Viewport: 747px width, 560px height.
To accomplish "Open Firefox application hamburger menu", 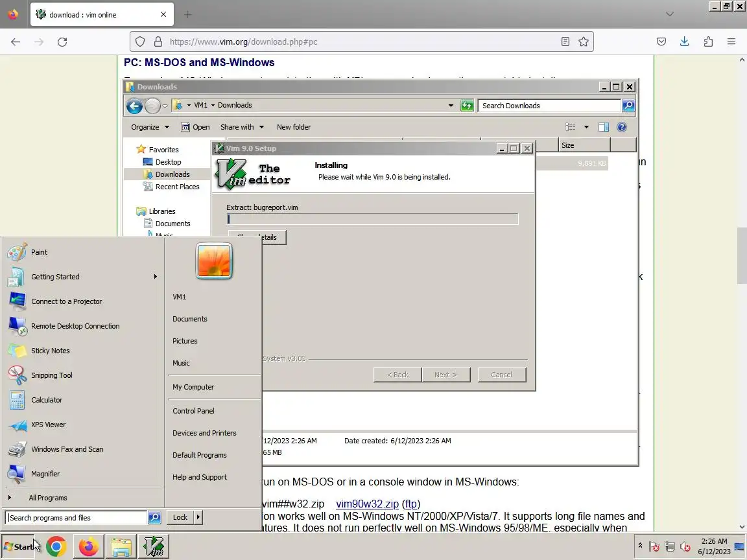I will pyautogui.click(x=731, y=42).
